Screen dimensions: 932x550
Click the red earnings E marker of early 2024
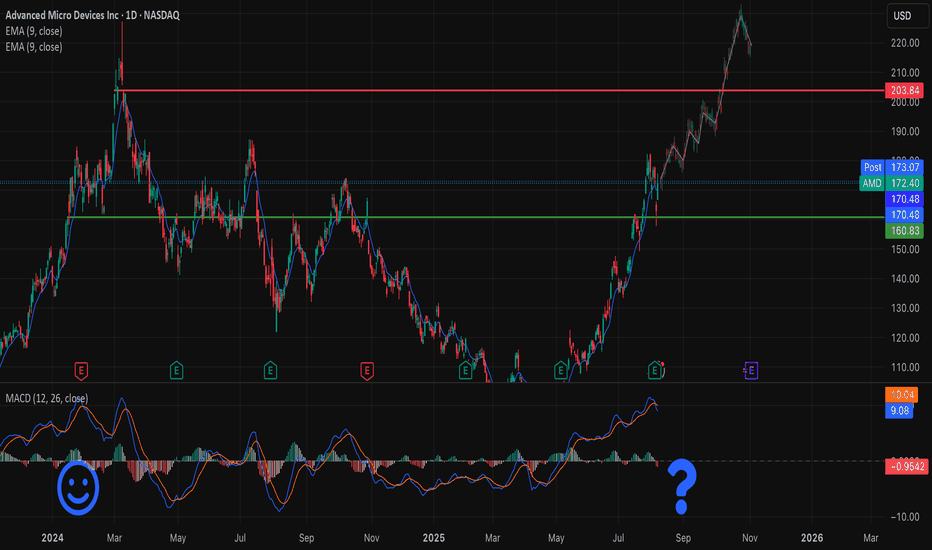point(81,370)
